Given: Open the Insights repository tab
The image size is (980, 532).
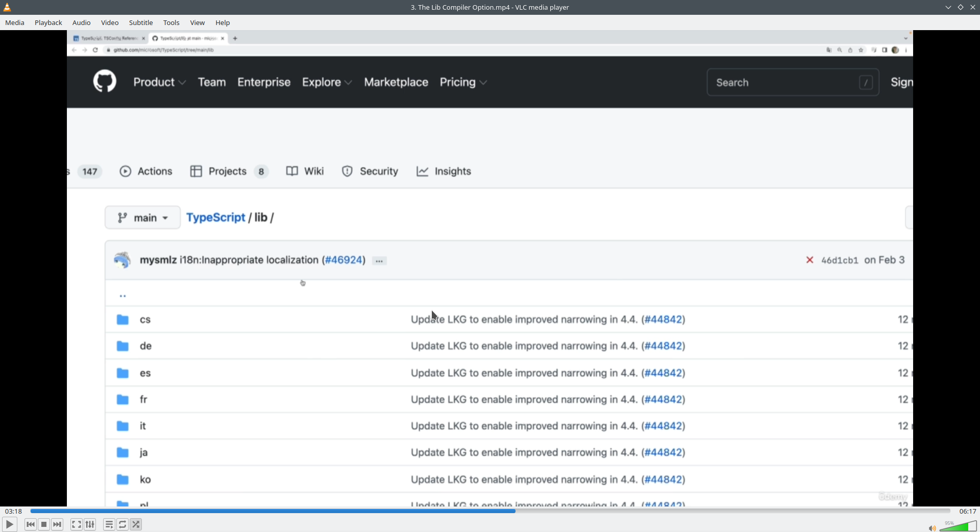Looking at the screenshot, I should click(x=444, y=172).
